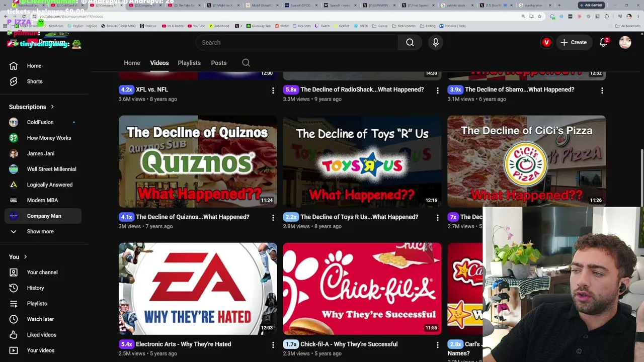
Task: Click the Create button
Action: (574, 43)
